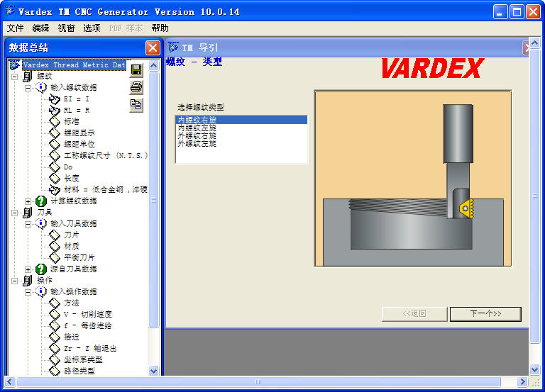
Task: Collapse the 操作 tree node
Action: pyautogui.click(x=15, y=281)
